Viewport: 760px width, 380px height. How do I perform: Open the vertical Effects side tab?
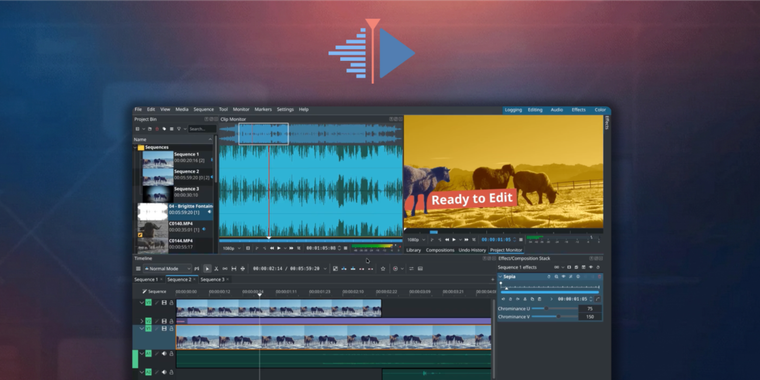pyautogui.click(x=607, y=122)
